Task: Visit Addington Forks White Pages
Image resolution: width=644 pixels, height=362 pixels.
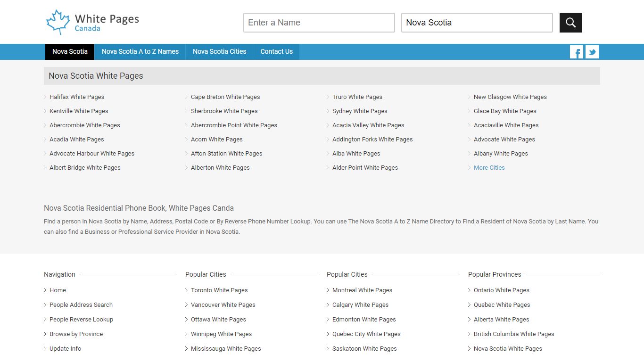Action: [372, 140]
